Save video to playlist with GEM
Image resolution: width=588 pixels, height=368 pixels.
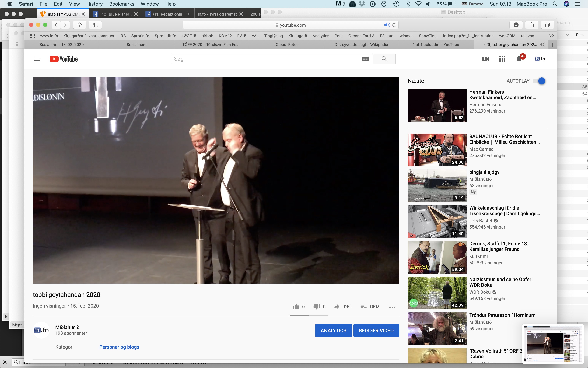tap(370, 307)
